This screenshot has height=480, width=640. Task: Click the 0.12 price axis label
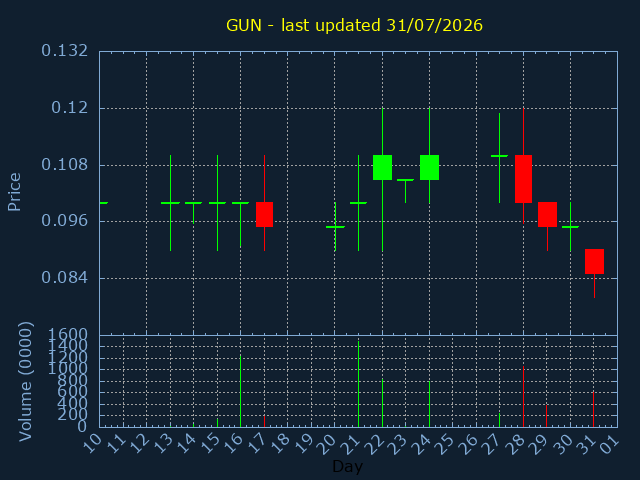(x=69, y=108)
